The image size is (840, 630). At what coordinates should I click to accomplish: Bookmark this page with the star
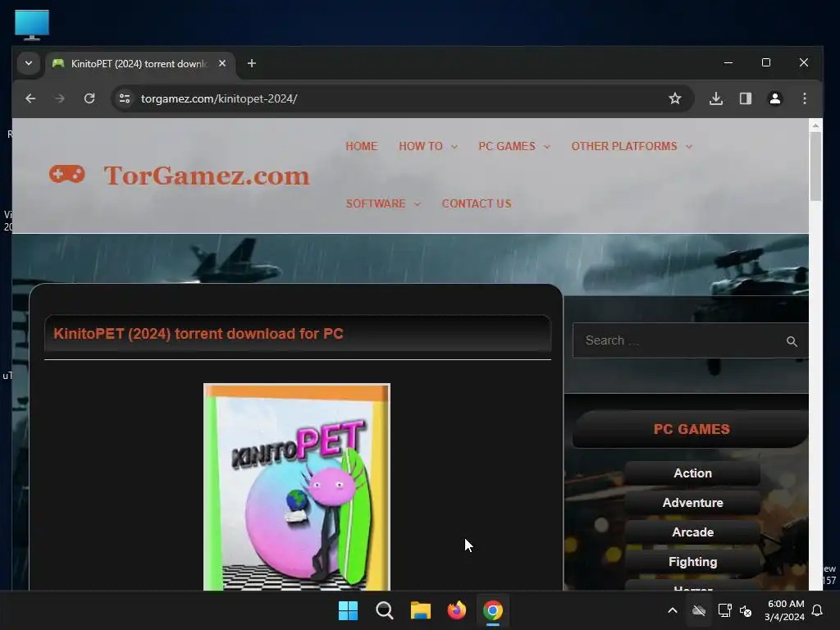pyautogui.click(x=675, y=98)
